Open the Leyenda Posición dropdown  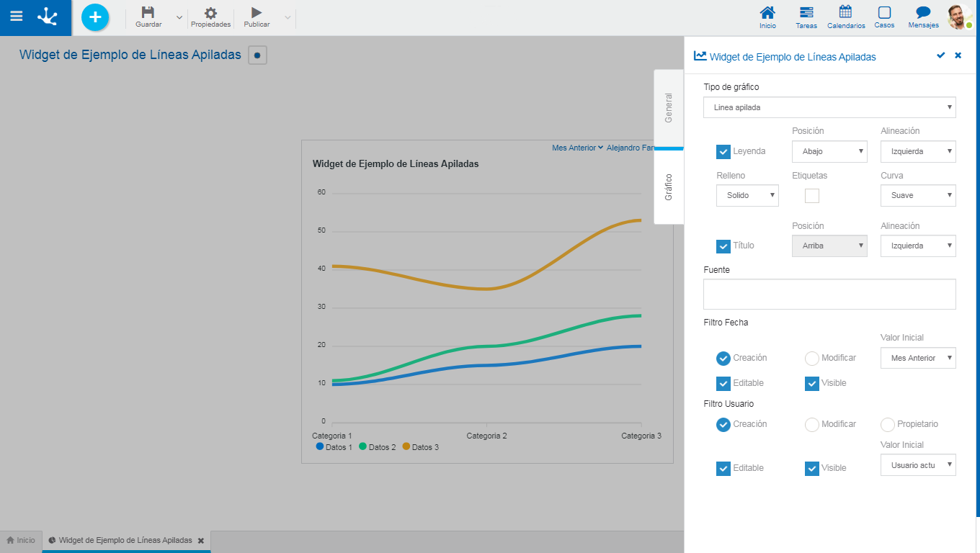(x=829, y=151)
